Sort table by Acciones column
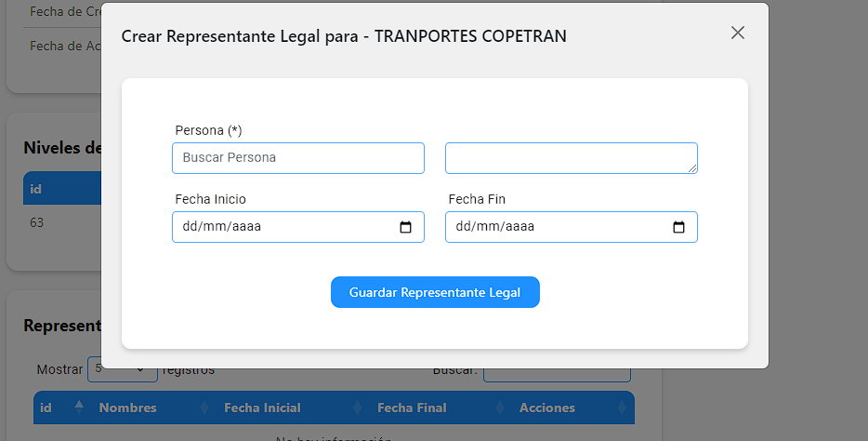The image size is (868, 441). 572,408
